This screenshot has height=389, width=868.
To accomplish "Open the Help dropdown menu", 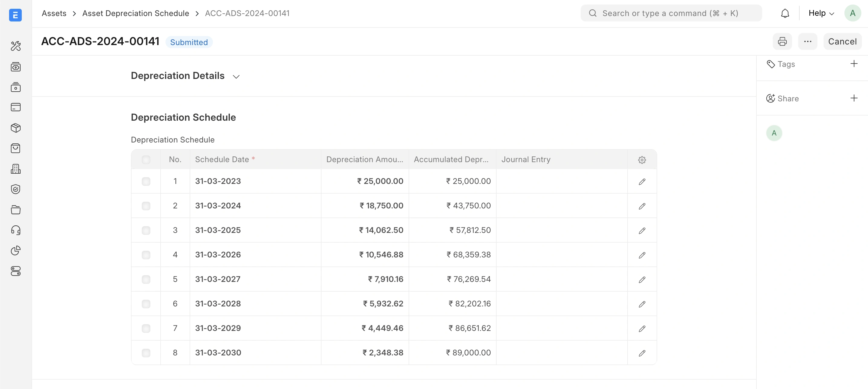I will click(821, 13).
